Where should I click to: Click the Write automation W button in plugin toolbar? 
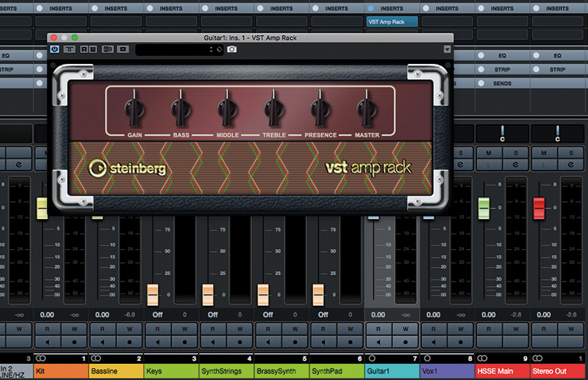93,49
